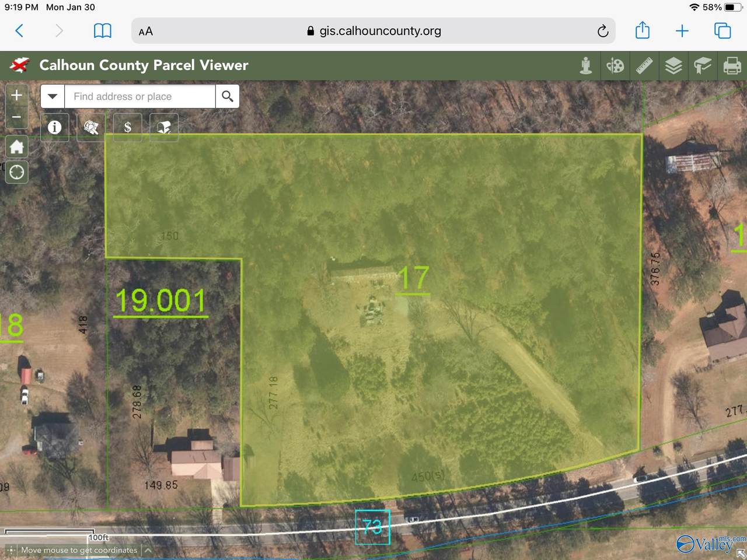This screenshot has width=747, height=560.
Task: Zoom out the map with minus button
Action: click(x=17, y=117)
